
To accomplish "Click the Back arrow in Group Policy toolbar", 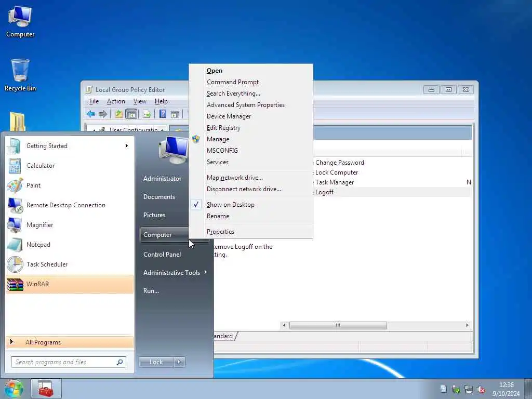I will click(91, 114).
